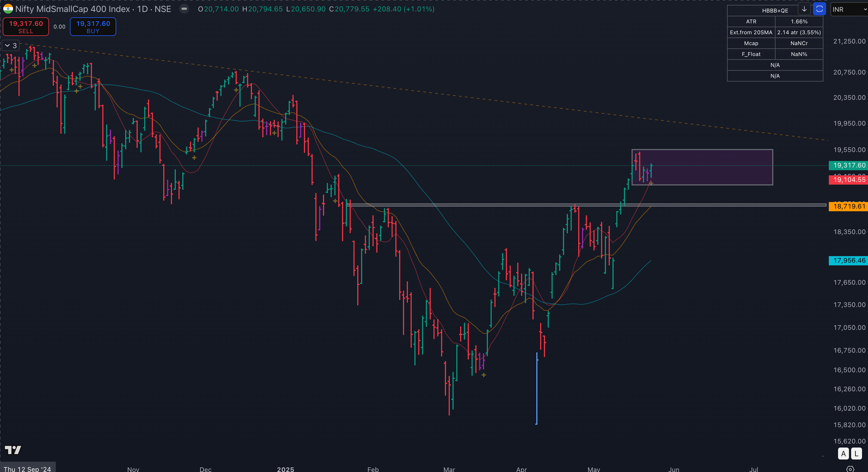
Task: Click the red 19,104.55 price label
Action: pos(848,179)
